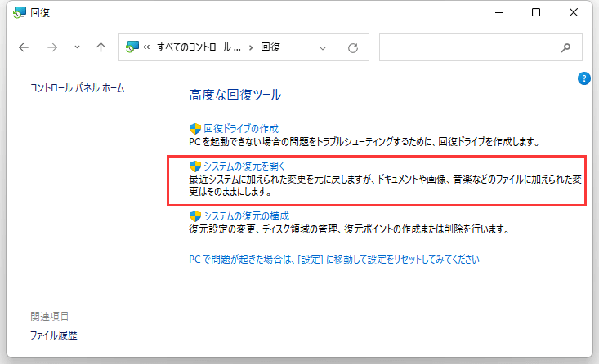Open help with the blue question icon
The image size is (599, 364).
[x=583, y=78]
